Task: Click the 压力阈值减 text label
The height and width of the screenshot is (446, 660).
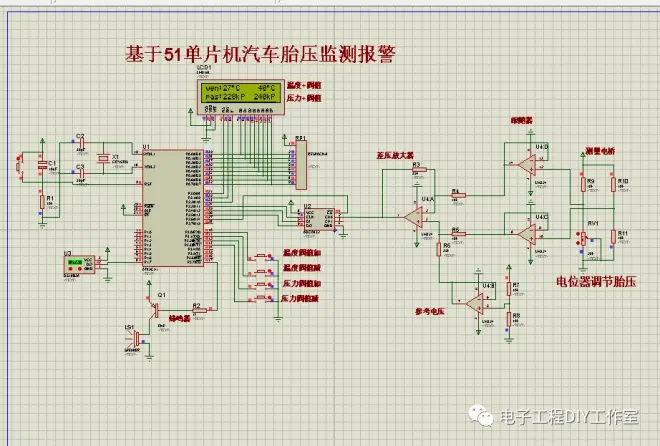Action: [x=300, y=298]
